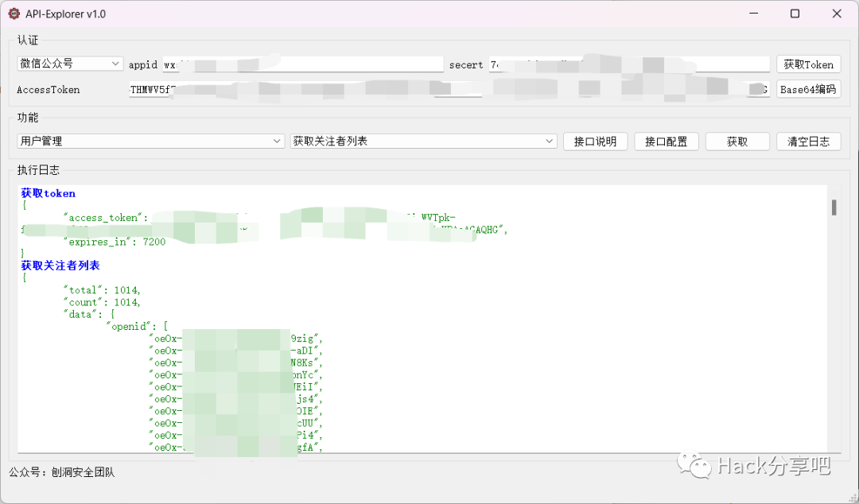Image resolution: width=859 pixels, height=504 pixels.
Task: Click the openid entry ending in gfA
Action: (x=236, y=447)
